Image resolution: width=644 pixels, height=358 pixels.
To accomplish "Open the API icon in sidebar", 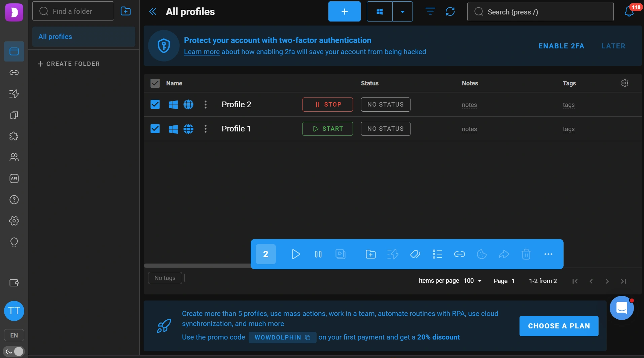I will [14, 178].
